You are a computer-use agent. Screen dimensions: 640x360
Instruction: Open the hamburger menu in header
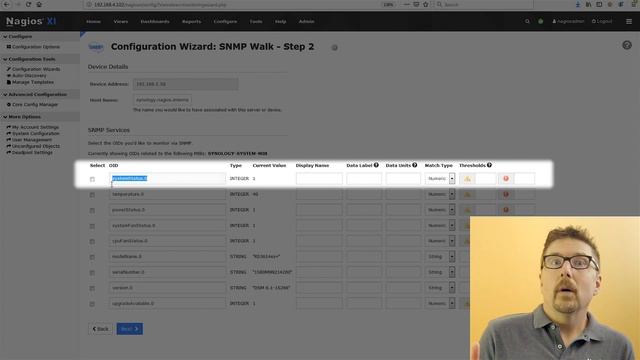pyautogui.click(x=629, y=21)
